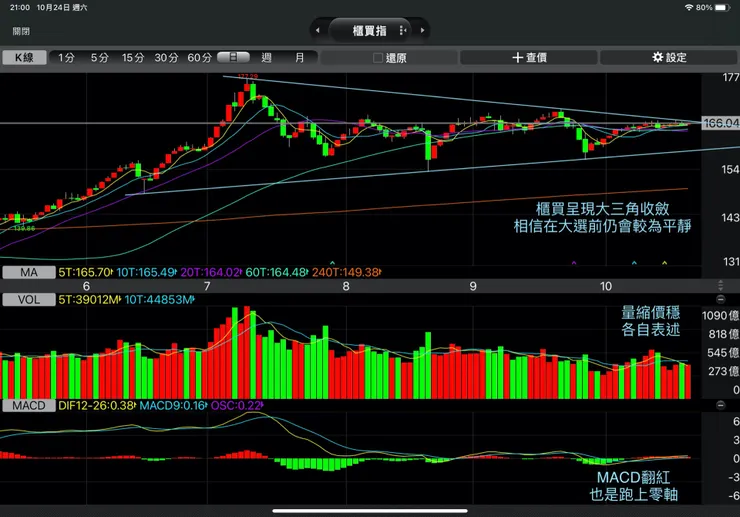740x517 pixels.
Task: Tap month 9 on the date axis
Action: click(x=473, y=286)
